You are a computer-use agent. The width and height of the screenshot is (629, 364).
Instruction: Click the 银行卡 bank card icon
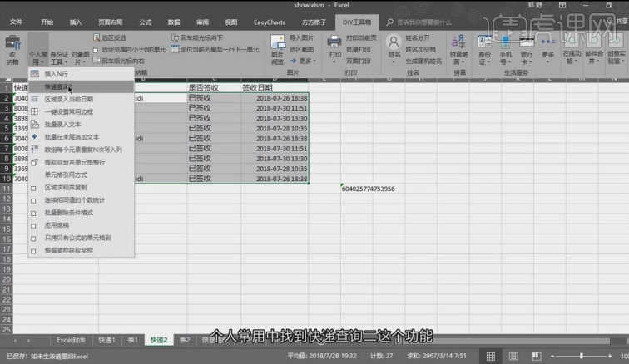[x=527, y=42]
